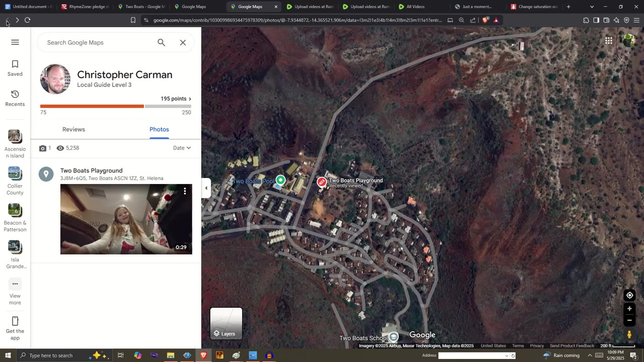Open the Terms link
644x362 pixels.
518,346
